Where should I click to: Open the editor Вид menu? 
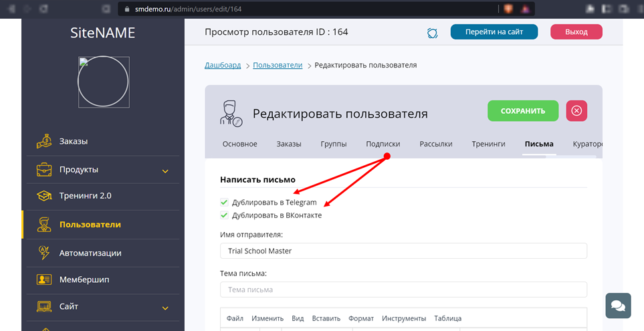click(298, 318)
